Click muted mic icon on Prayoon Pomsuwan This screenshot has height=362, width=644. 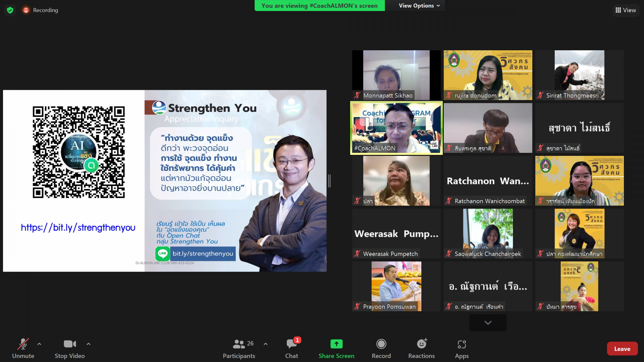click(x=357, y=307)
